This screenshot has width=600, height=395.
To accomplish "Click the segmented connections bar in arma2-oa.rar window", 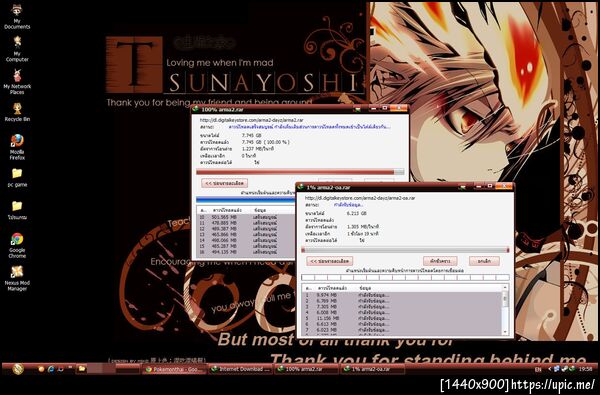I will tap(405, 277).
